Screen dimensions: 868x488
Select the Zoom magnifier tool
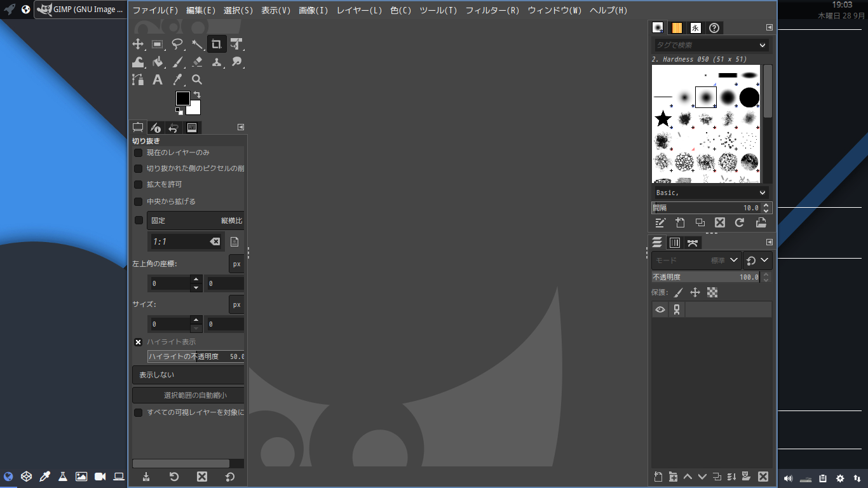(197, 79)
